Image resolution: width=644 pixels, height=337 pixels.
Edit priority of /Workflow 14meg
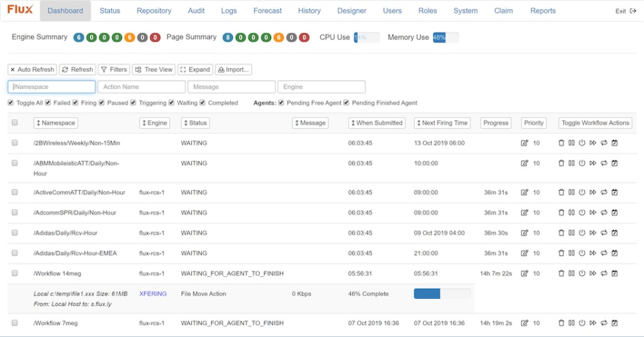click(525, 273)
